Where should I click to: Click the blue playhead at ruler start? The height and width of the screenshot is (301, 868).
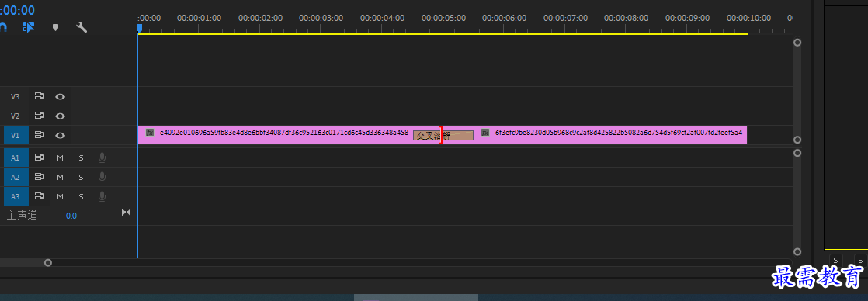(x=140, y=28)
